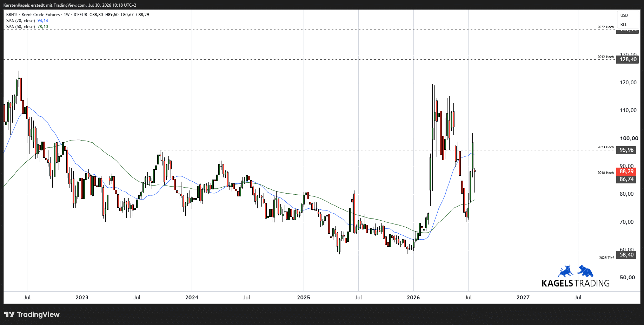Select the 95,96 price level label

626,150
